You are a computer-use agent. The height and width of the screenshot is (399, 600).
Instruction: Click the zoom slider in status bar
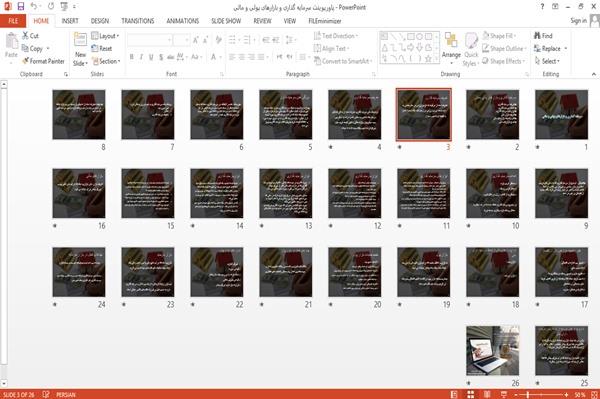(x=541, y=394)
